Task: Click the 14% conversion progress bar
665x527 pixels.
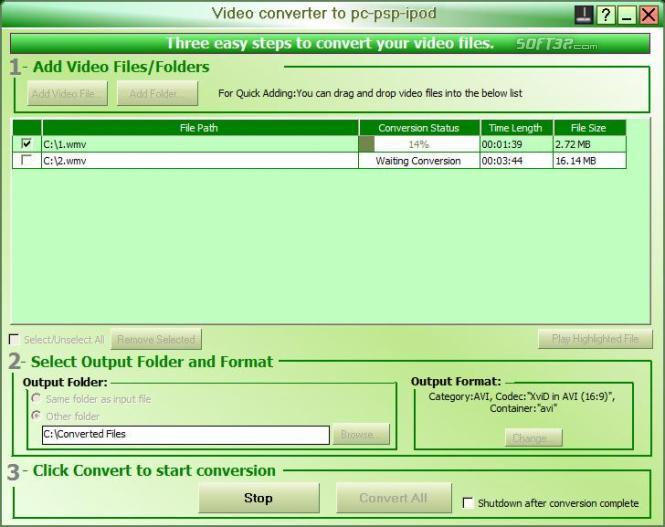Action: [x=419, y=144]
